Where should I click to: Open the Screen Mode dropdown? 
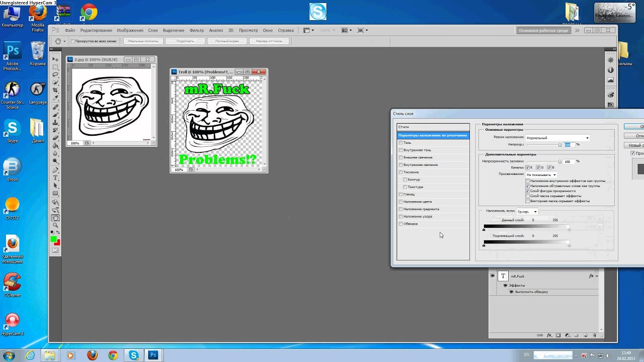coord(363,30)
